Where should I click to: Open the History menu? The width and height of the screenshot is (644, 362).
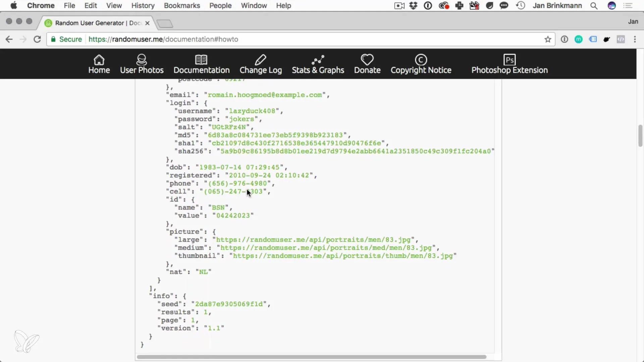pos(143,6)
